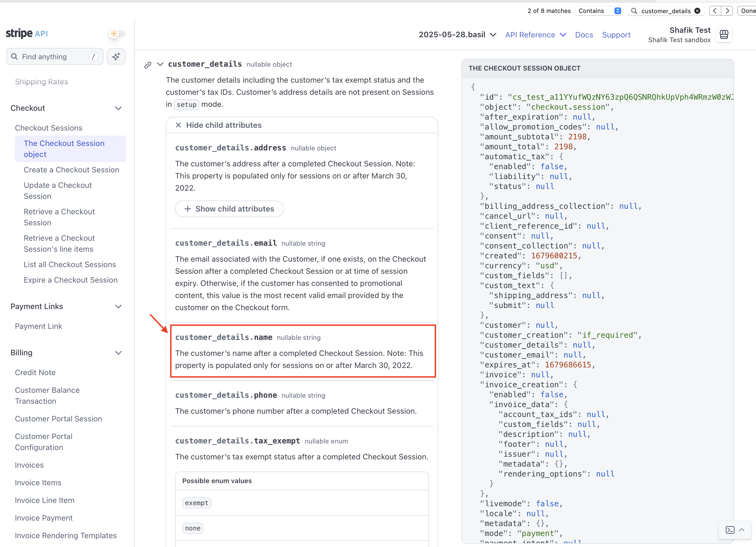Clear the customer_details find query
The image size is (756, 547).
pyautogui.click(x=697, y=11)
